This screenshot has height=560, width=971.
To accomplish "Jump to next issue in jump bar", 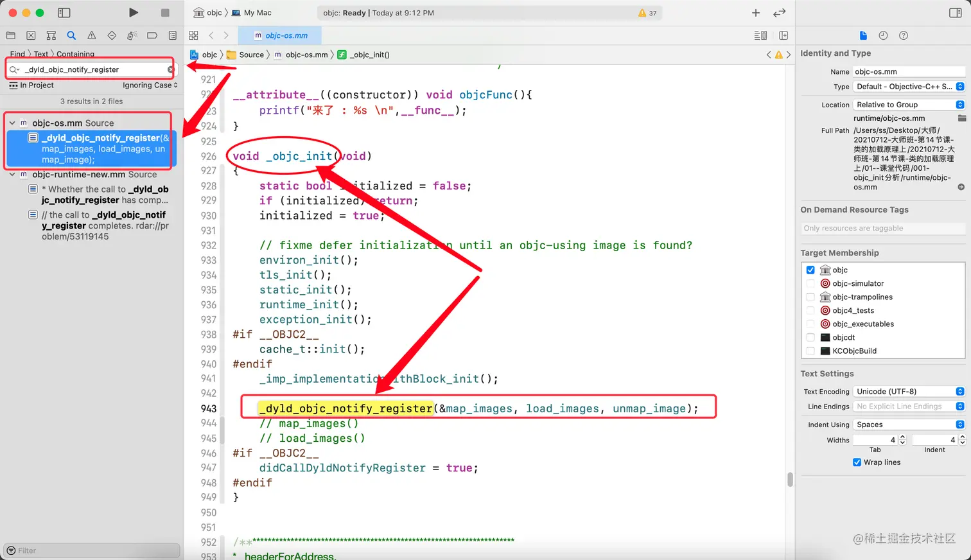I will [x=789, y=55].
